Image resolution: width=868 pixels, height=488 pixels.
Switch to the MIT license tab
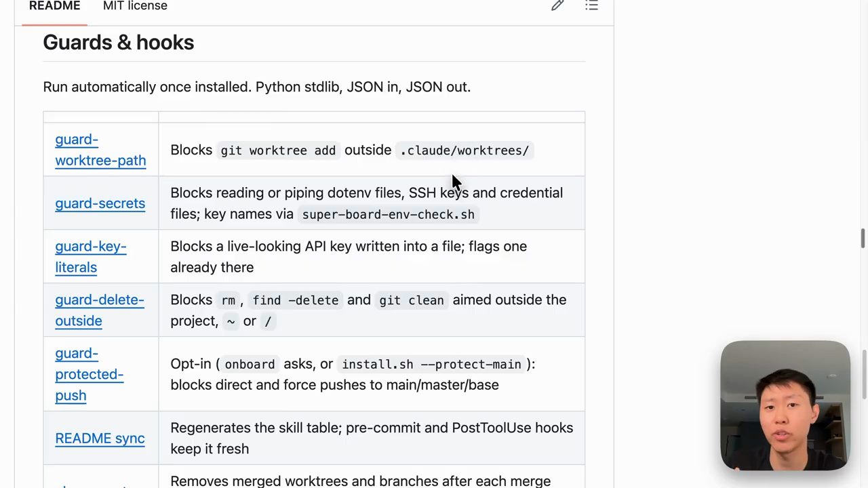point(135,6)
